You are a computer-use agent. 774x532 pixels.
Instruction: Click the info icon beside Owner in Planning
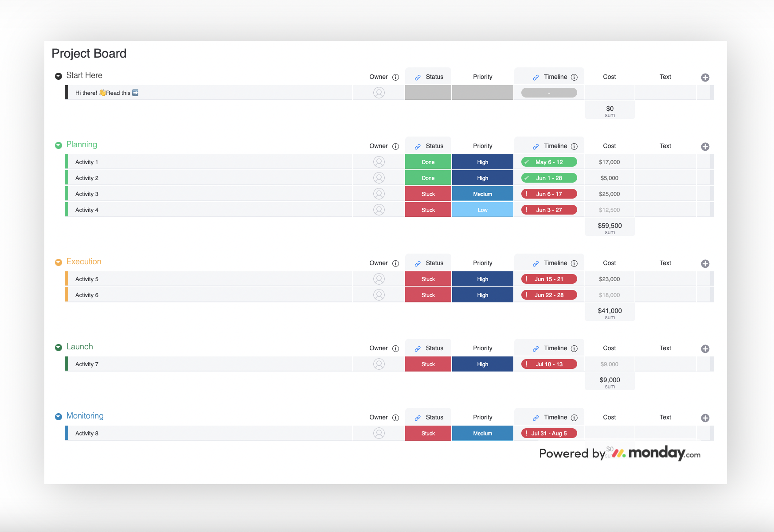[x=396, y=146]
